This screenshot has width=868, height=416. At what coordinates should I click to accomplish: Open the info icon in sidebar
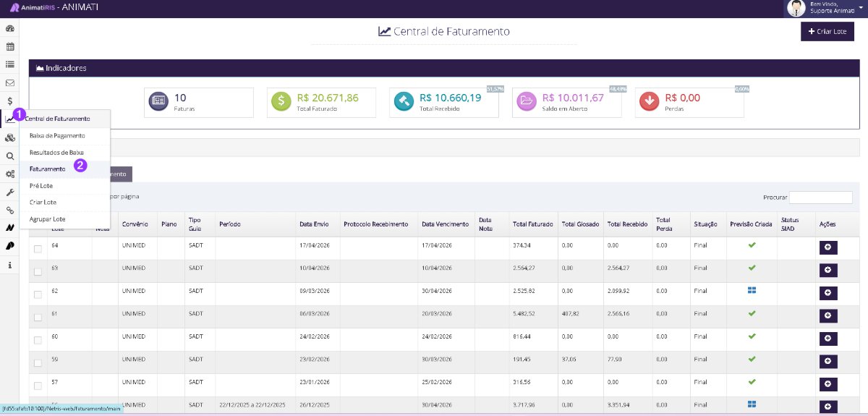tap(9, 266)
